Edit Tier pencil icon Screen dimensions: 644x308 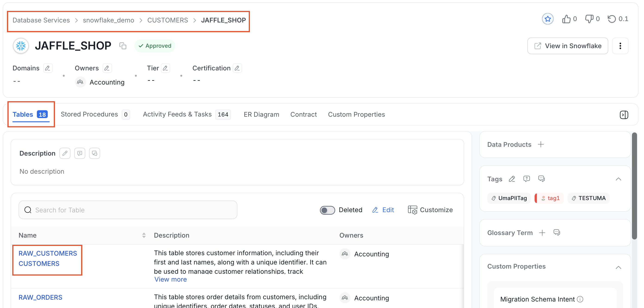click(x=165, y=68)
